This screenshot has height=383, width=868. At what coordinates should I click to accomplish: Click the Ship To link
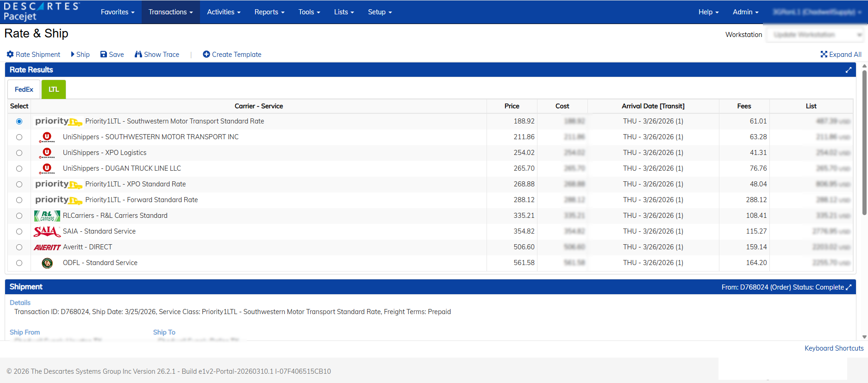[164, 332]
